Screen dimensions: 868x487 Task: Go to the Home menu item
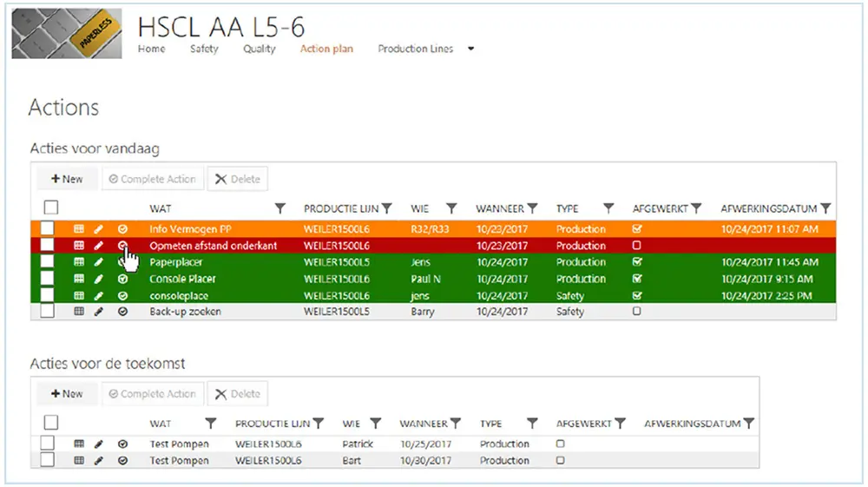152,49
